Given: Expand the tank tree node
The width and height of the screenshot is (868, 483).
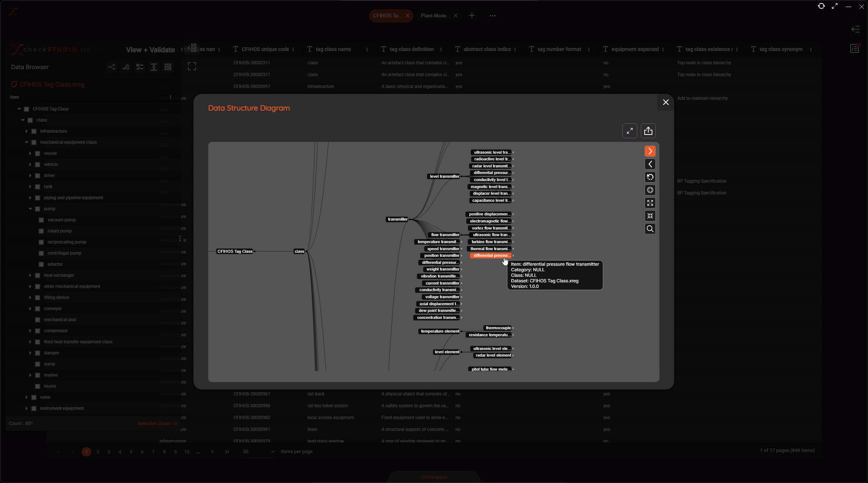Looking at the screenshot, I should [x=30, y=187].
